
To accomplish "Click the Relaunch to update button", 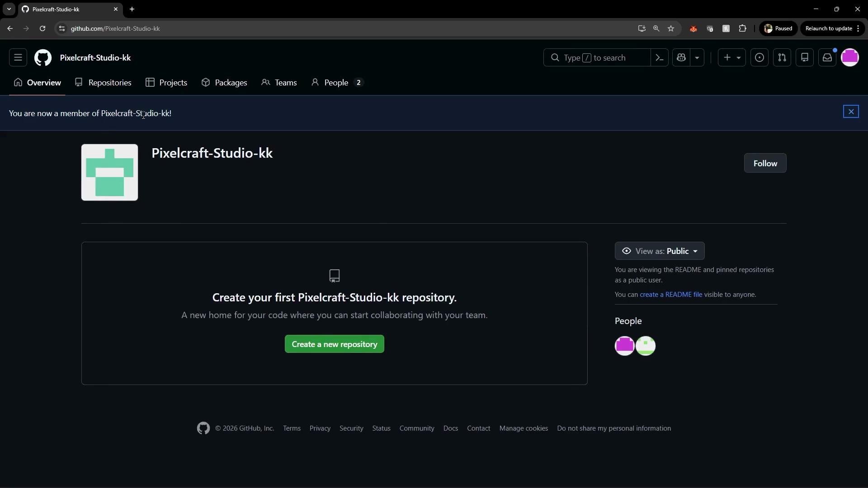I will (832, 28).
